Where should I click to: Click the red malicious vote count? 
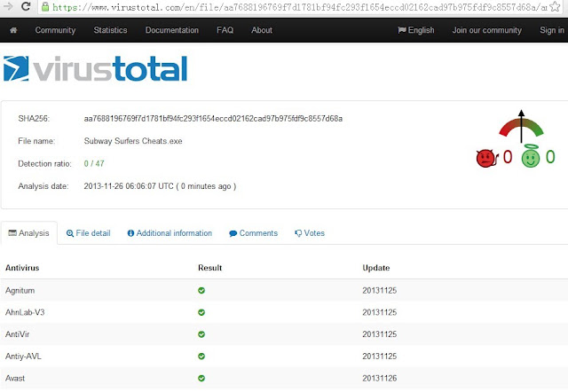[508, 157]
